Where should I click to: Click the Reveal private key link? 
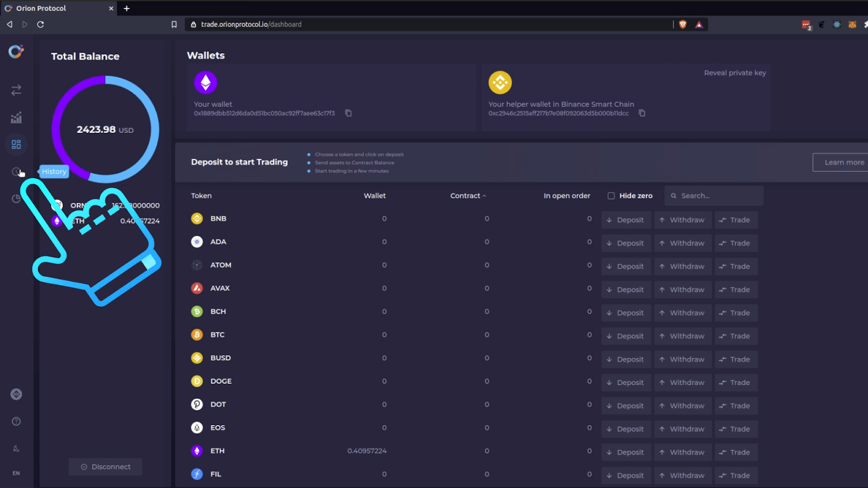click(735, 73)
